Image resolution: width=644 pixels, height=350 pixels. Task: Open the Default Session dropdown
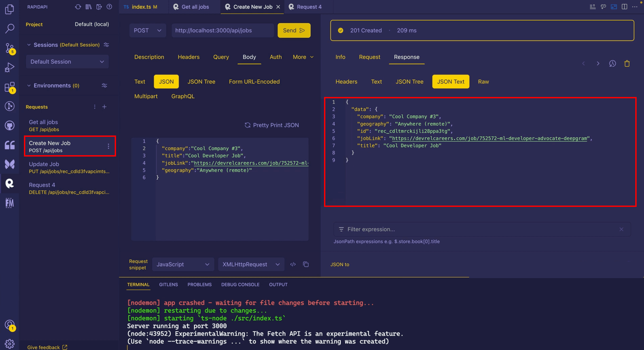pyautogui.click(x=67, y=62)
